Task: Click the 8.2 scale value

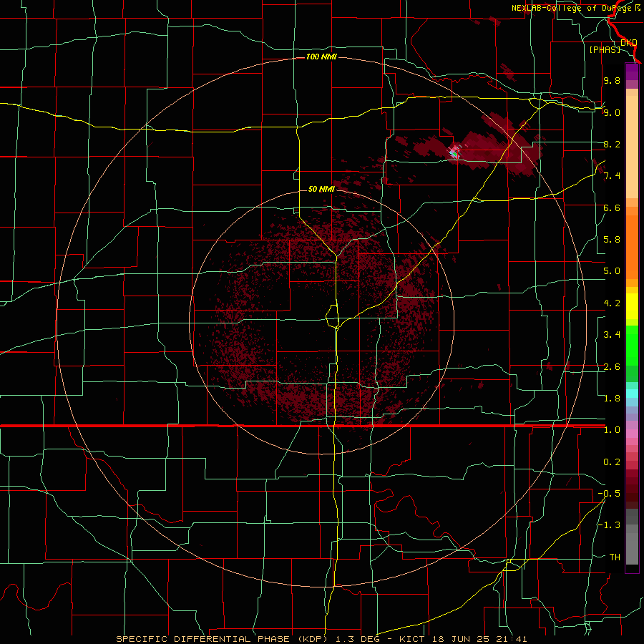Action: tap(612, 144)
